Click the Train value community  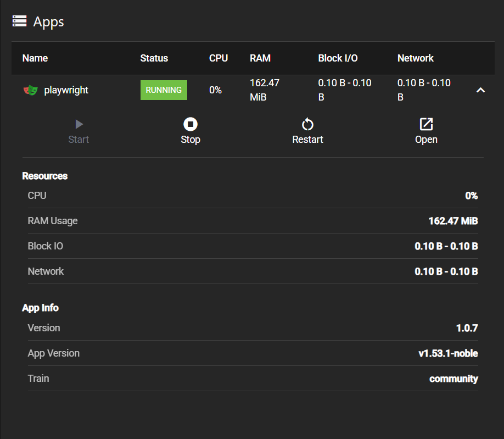click(453, 379)
